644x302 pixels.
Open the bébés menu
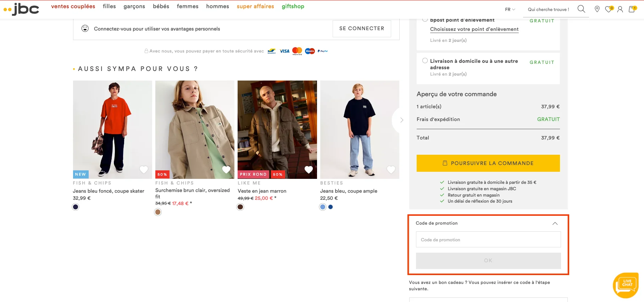161,6
